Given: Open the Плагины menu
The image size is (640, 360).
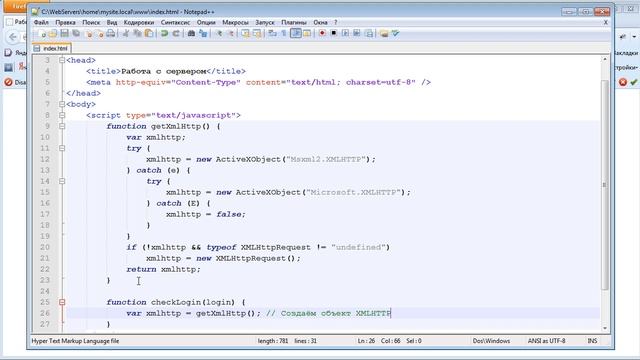Looking at the screenshot, I should pyautogui.click(x=294, y=22).
